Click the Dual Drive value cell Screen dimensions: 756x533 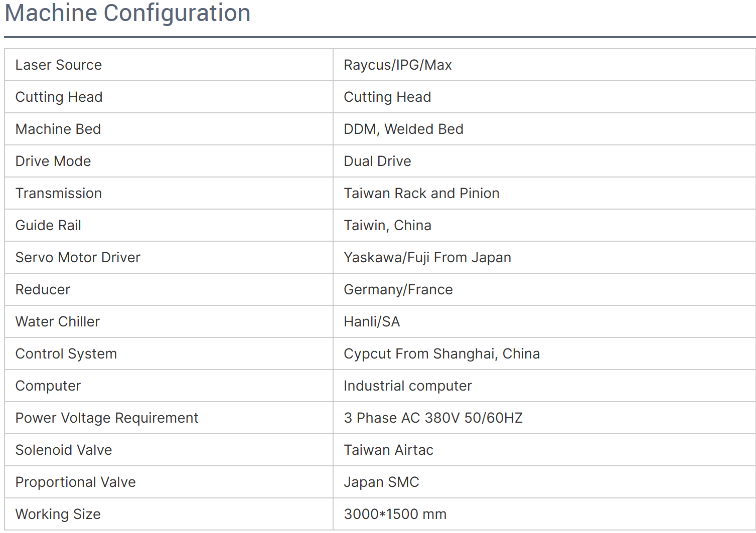(544, 161)
